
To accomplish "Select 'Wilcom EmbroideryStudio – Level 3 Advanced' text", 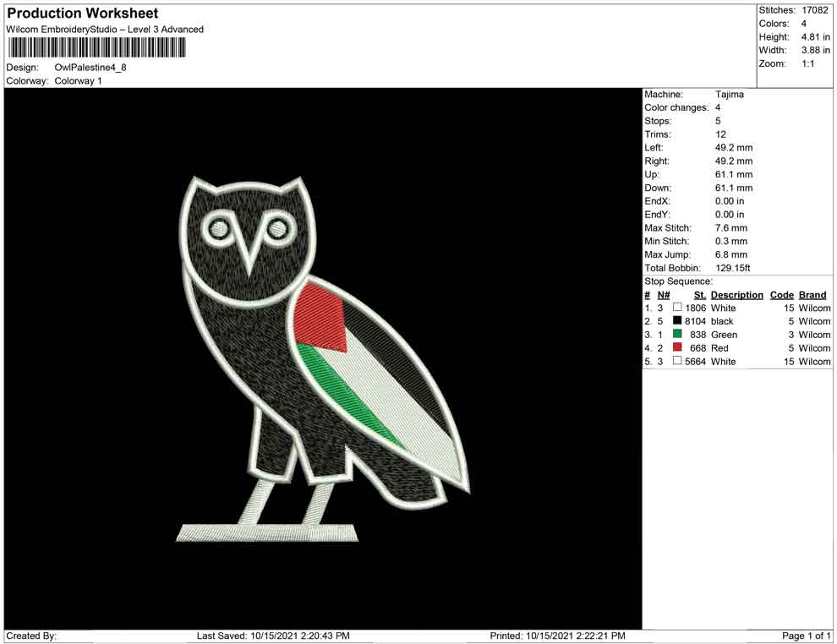I will click(x=105, y=30).
